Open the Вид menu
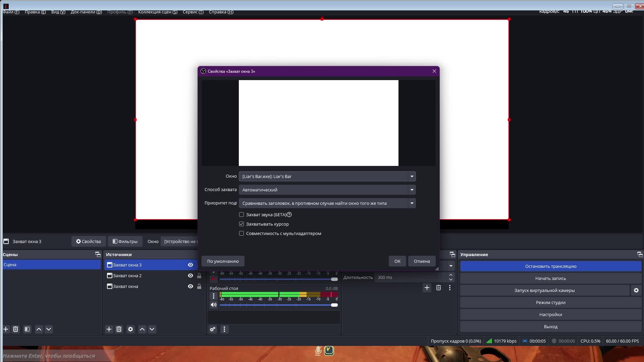The image size is (644, 362). click(x=58, y=12)
